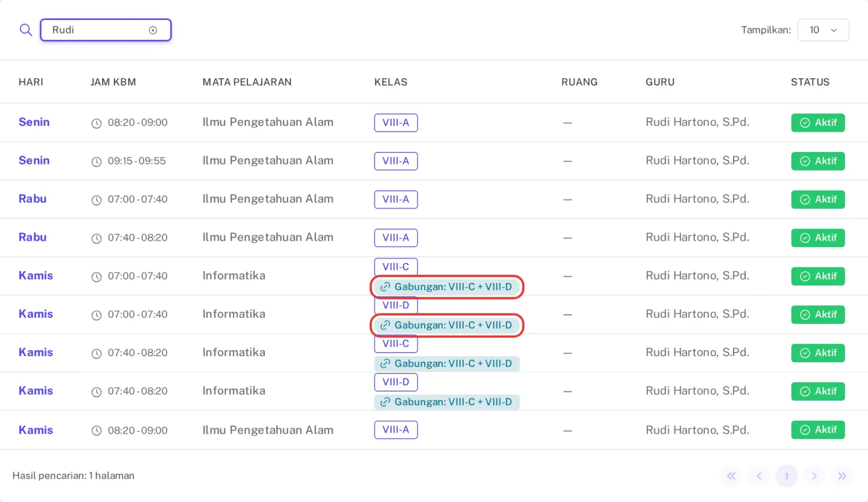Click the STATUS column header
The image size is (868, 502).
click(x=810, y=82)
